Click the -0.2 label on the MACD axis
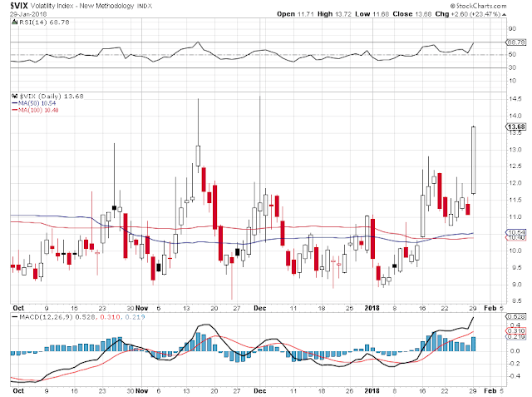The image size is (532, 397). tap(515, 364)
